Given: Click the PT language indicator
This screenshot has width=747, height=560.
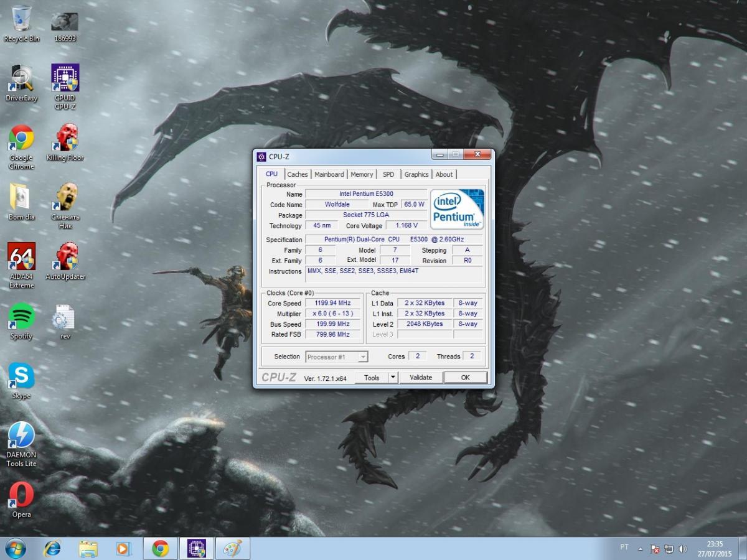Looking at the screenshot, I should coord(624,547).
